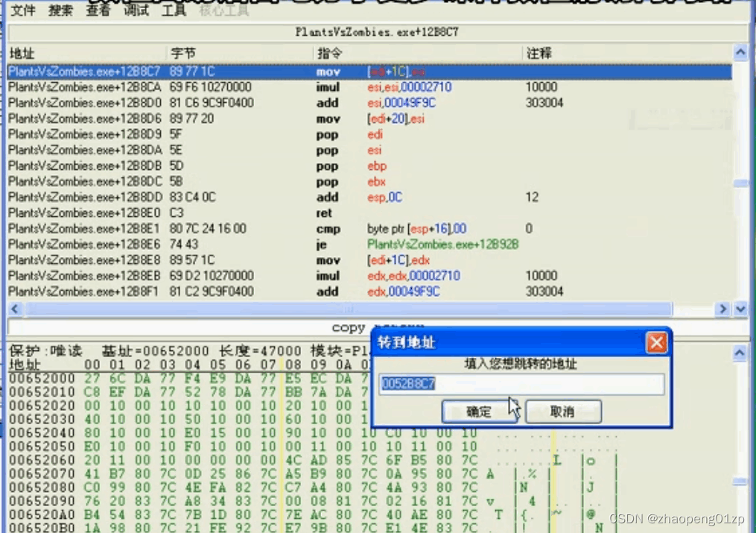Select the row PlantsVsZombies.exe+12B8DD add esp,0C
The width and height of the screenshot is (756, 533).
(369, 198)
